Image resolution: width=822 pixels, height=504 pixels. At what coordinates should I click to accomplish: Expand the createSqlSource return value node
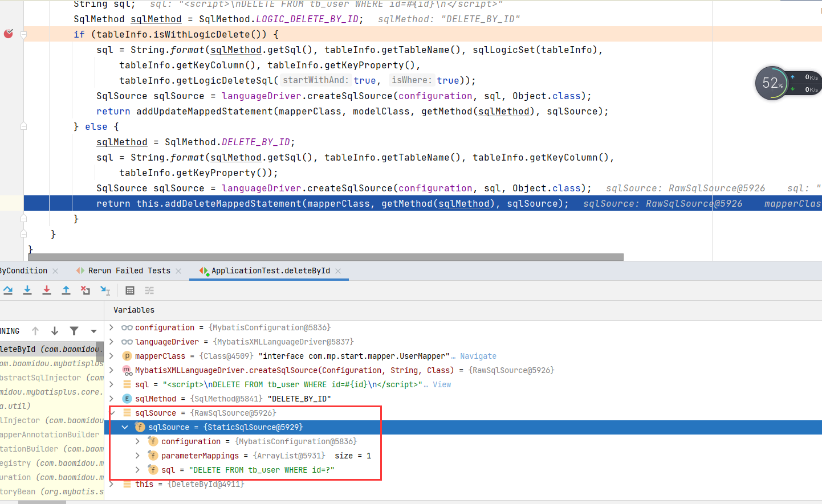click(111, 370)
